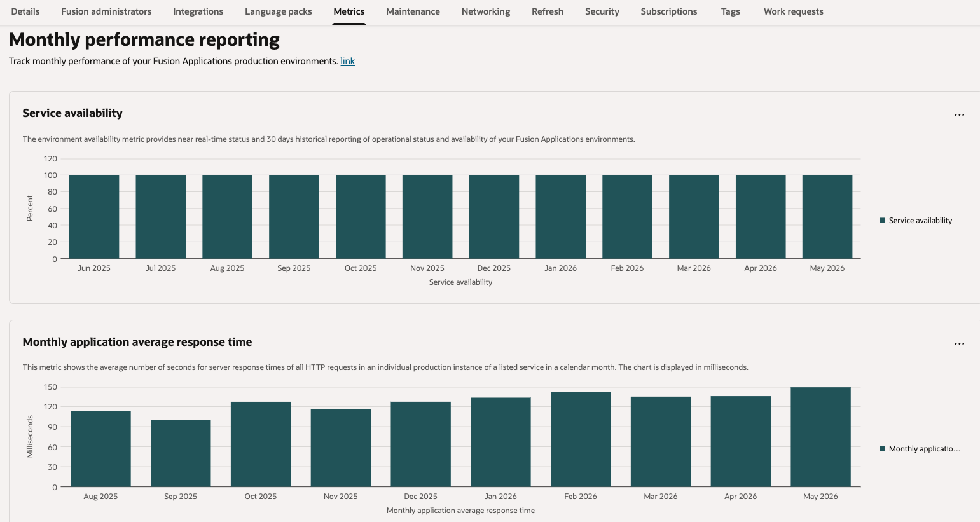
Task: Switch to the Tags tab
Action: point(731,11)
